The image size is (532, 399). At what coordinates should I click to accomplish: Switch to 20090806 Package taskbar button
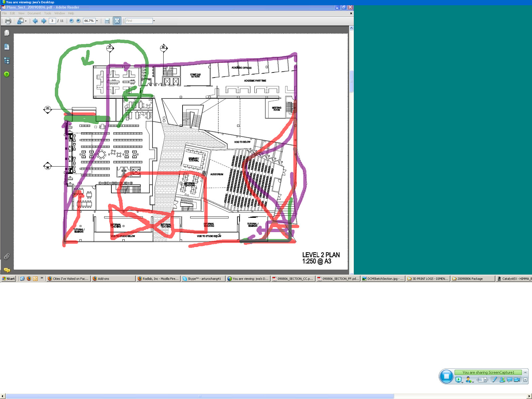tap(472, 279)
